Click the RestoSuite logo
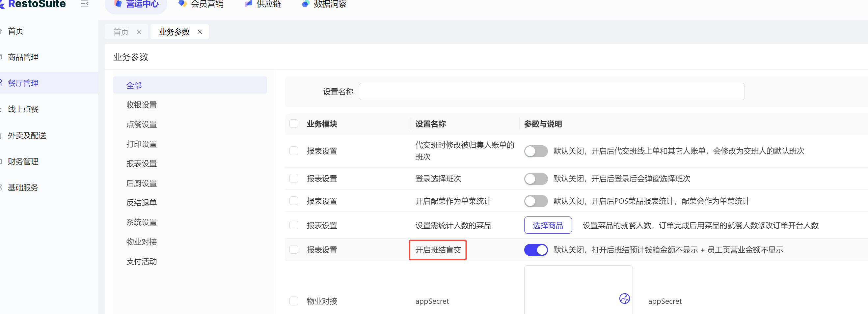Image resolution: width=868 pixels, height=314 pixels. point(33,4)
